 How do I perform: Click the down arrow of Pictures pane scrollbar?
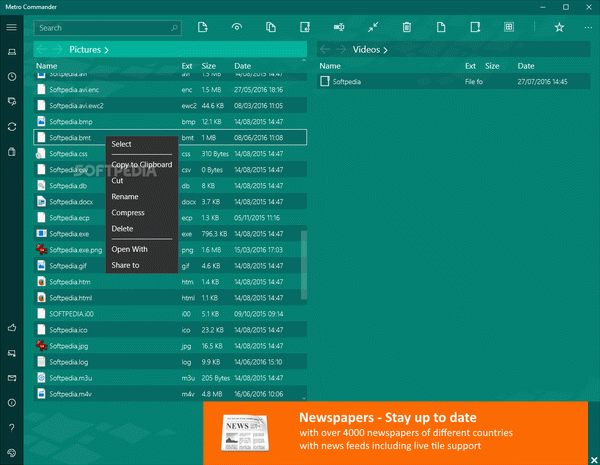[x=304, y=398]
